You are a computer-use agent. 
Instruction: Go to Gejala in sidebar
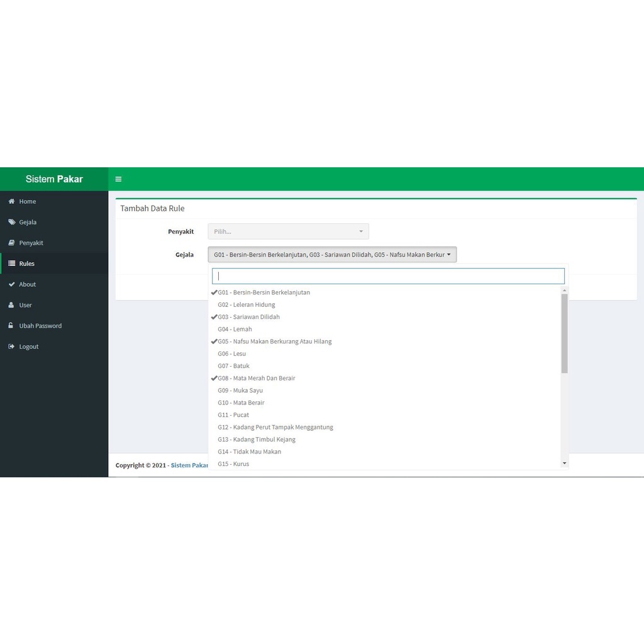coord(54,222)
